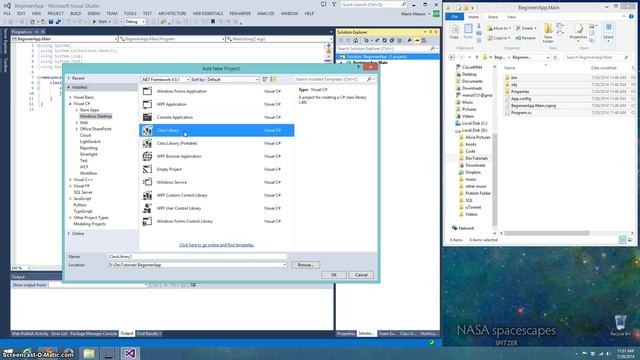The height and width of the screenshot is (360, 640).
Task: Expand the Online templates section
Action: 69,233
